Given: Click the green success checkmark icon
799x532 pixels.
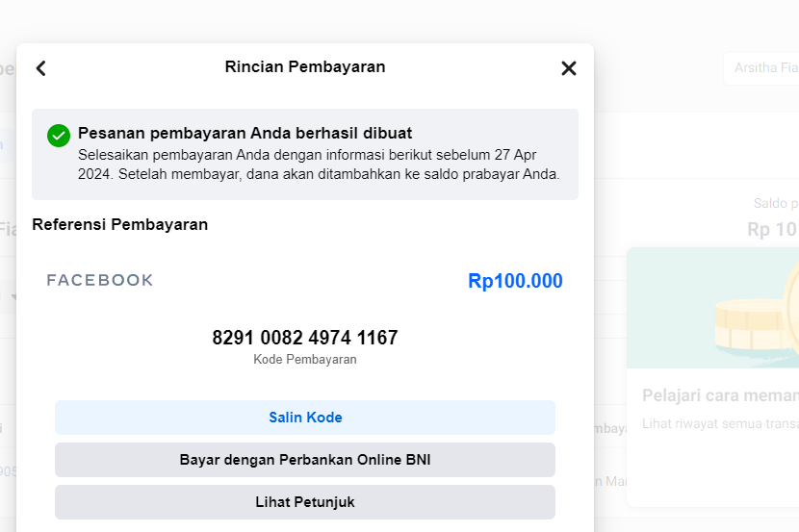Looking at the screenshot, I should (x=59, y=136).
